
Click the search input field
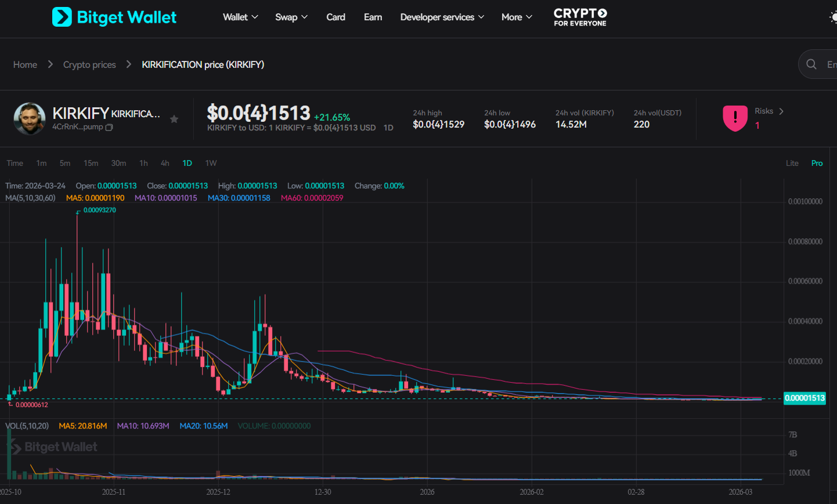point(830,64)
